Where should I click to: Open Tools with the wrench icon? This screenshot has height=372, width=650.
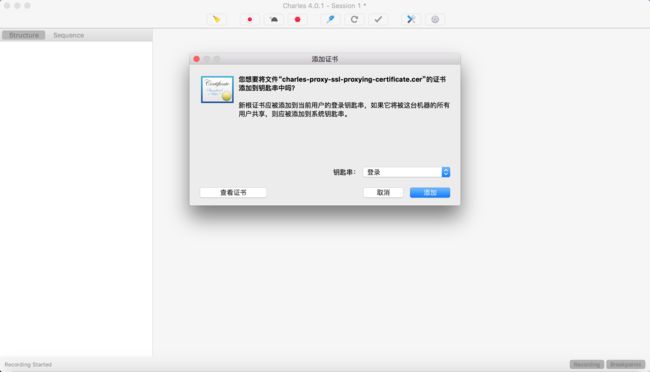(411, 19)
